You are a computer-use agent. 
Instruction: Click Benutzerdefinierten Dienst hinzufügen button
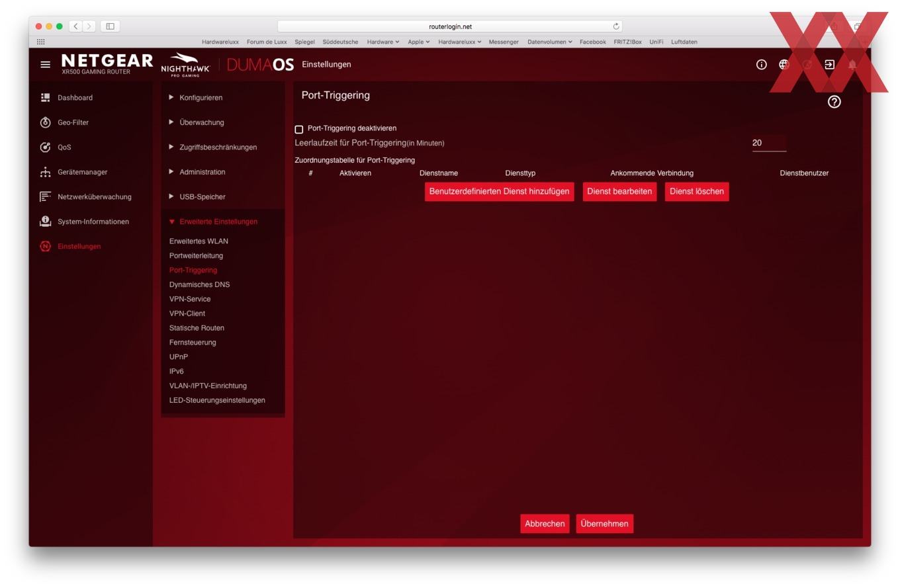pos(499,191)
